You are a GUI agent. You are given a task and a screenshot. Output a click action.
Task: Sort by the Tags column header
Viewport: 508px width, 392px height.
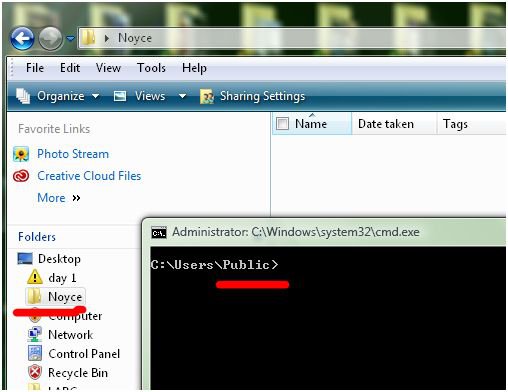tap(455, 124)
